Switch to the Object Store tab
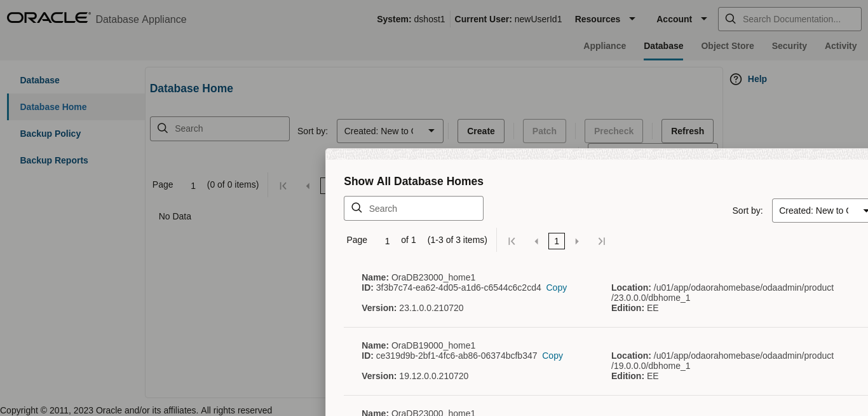 [x=728, y=46]
